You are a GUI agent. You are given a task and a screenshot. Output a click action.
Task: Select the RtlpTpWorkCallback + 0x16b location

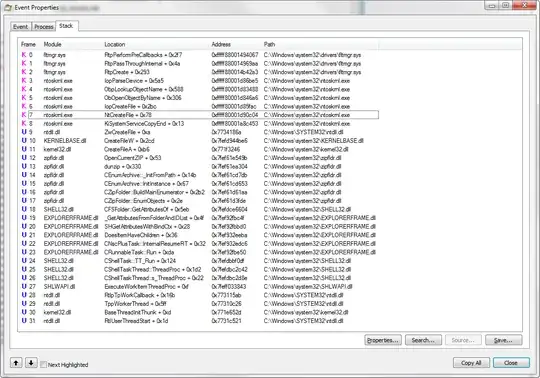coord(139,295)
